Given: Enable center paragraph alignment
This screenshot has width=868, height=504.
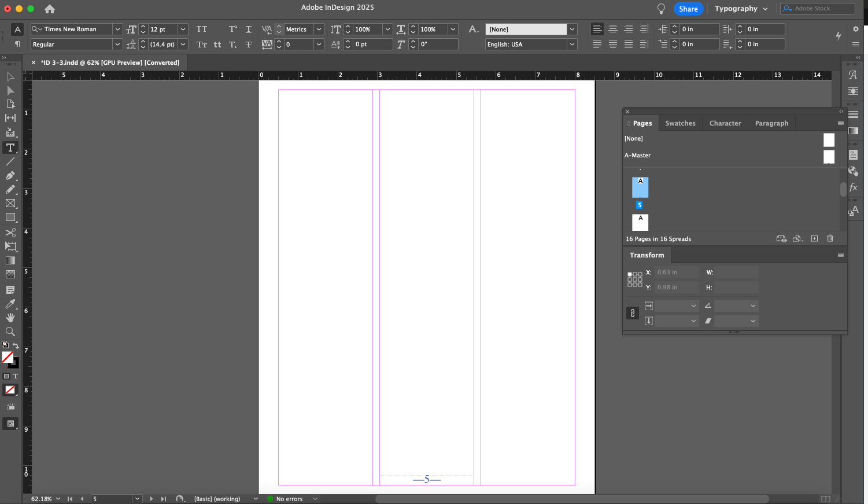Looking at the screenshot, I should pos(613,29).
